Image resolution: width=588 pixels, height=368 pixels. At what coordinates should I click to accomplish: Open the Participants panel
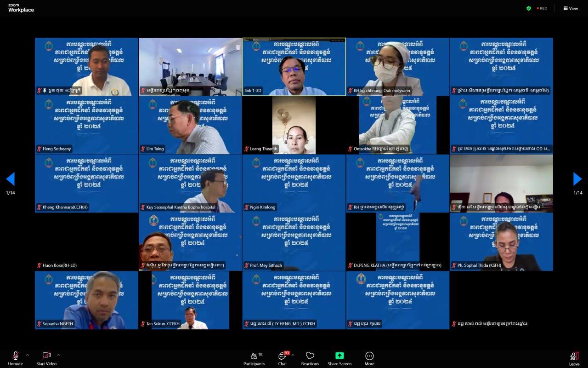pos(254,356)
